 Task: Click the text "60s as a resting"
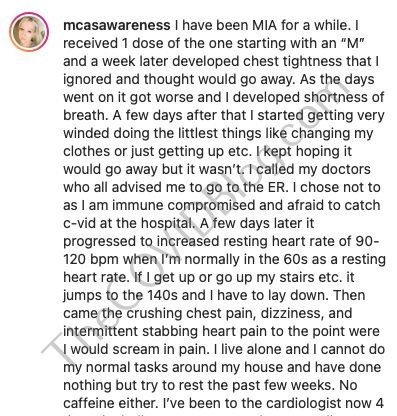(x=334, y=260)
